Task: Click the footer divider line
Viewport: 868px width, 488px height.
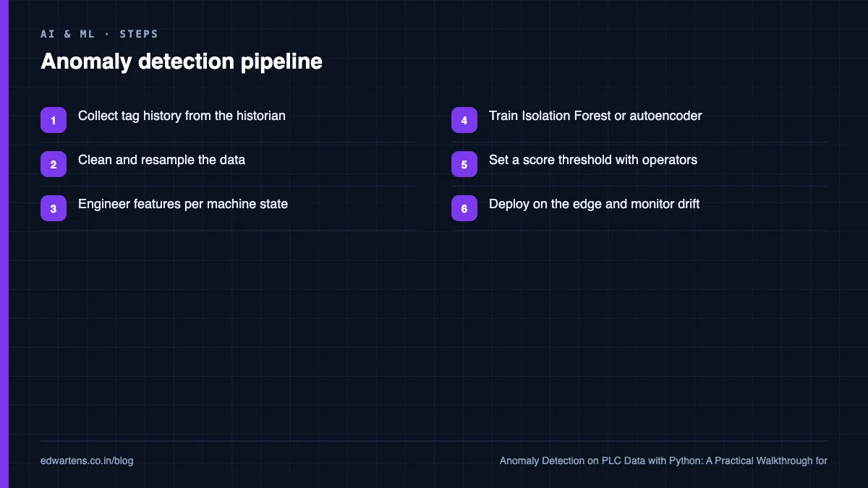Action: point(434,441)
